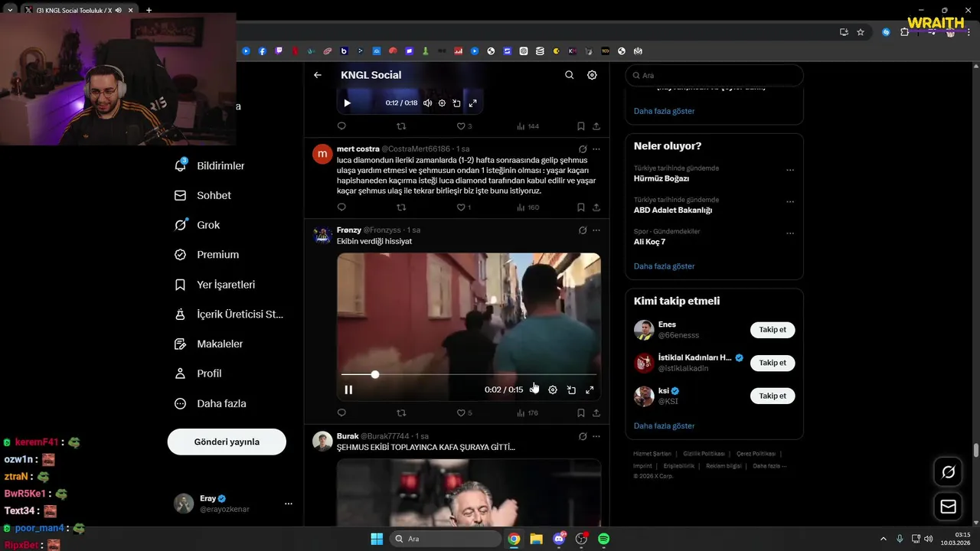Bookmark mert costra's post

(x=581, y=207)
